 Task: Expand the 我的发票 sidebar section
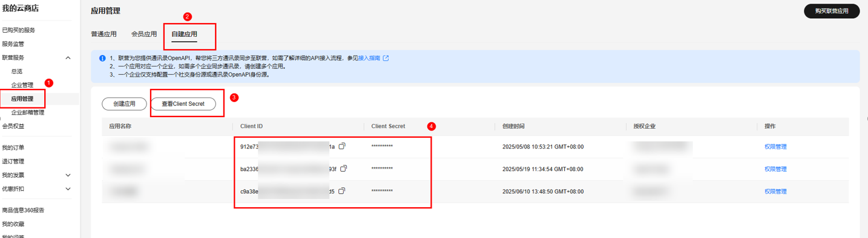pyautogui.click(x=68, y=175)
